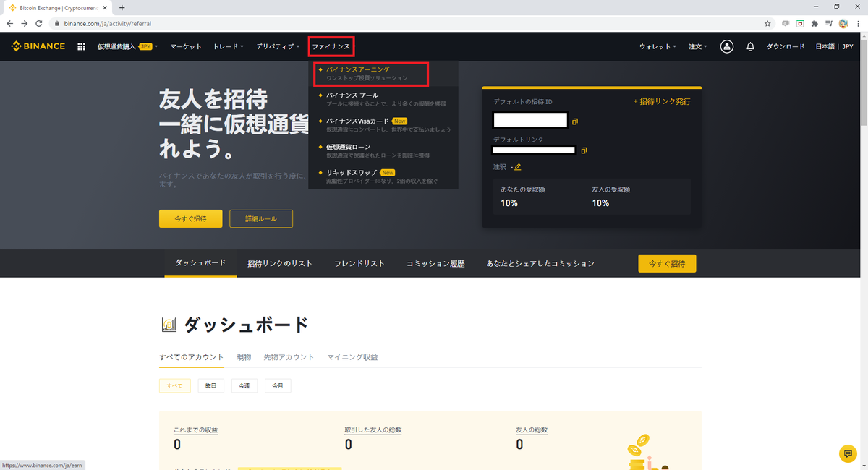
Task: Expand the 注文 dropdown
Action: pyautogui.click(x=699, y=46)
